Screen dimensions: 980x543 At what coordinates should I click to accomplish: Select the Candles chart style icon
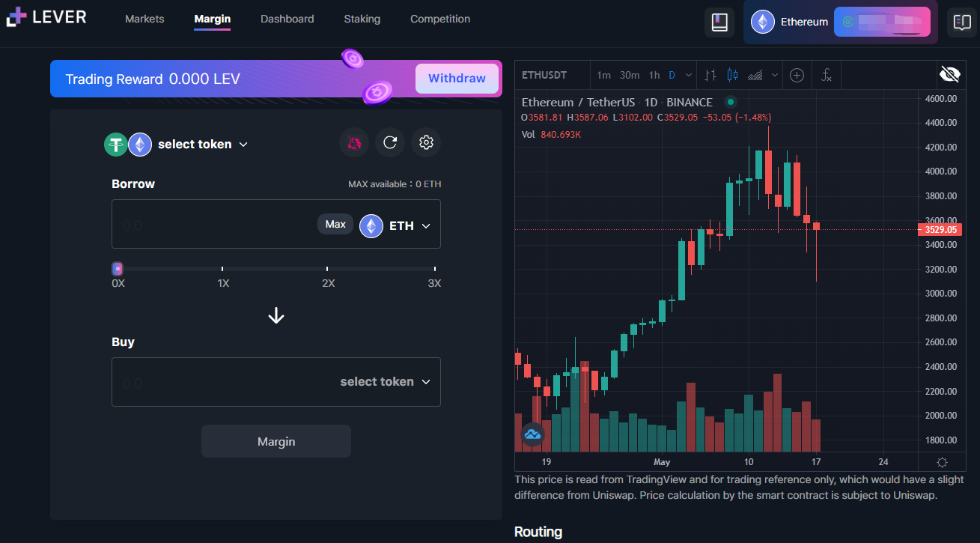tap(732, 75)
